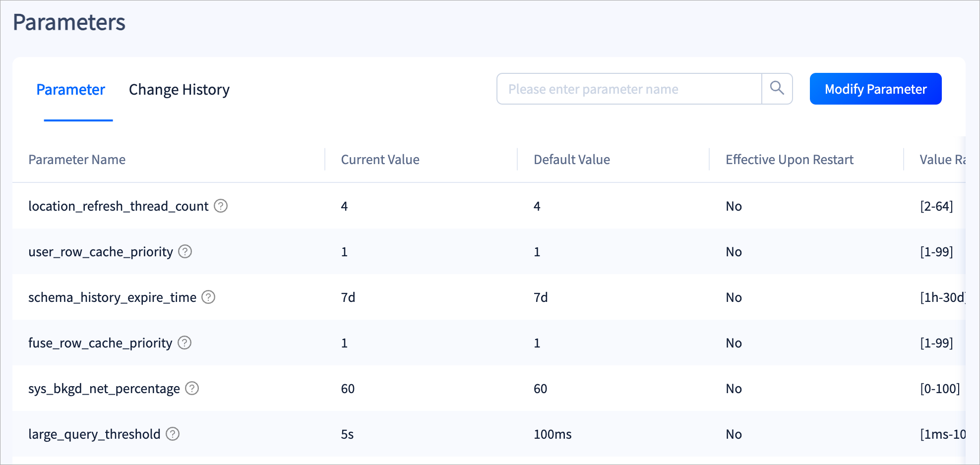Screen dimensions: 980x465
Task: Click the location_refresh_thread_count parameter name
Action: 118,206
